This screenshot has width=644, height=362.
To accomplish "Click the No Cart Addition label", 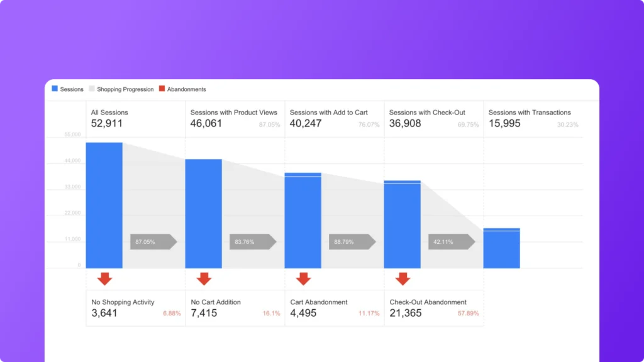I will (216, 302).
